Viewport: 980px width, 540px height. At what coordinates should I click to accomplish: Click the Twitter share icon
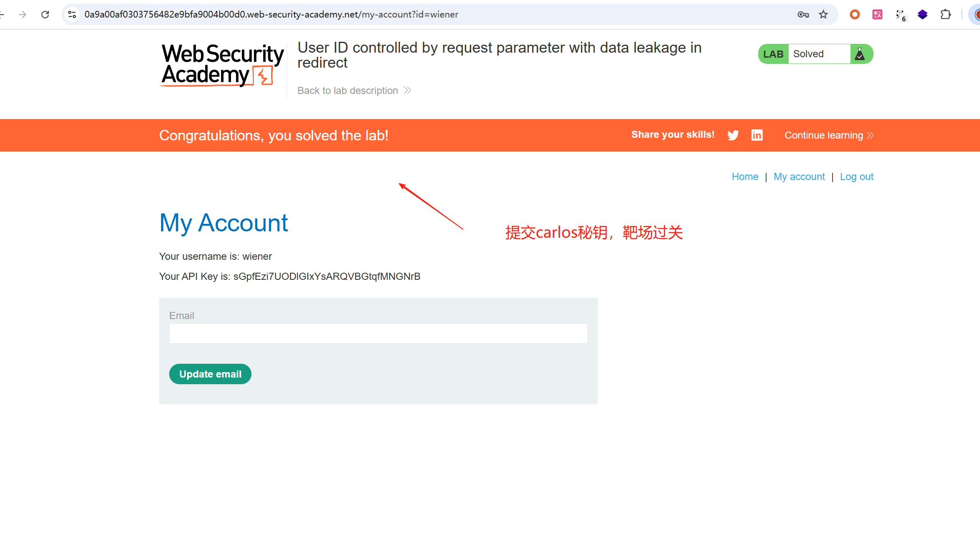pos(733,135)
